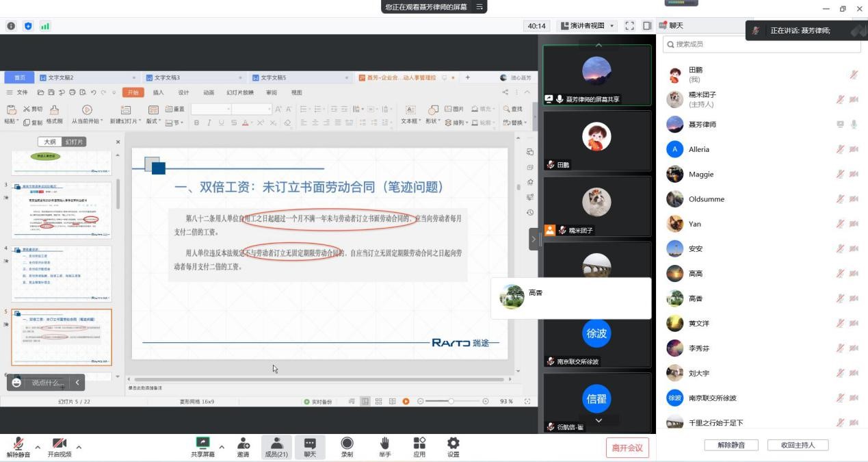This screenshot has width=868, height=462.
Task: Click the Chat (聊天) icon in the bottom toolbar
Action: pos(310,444)
